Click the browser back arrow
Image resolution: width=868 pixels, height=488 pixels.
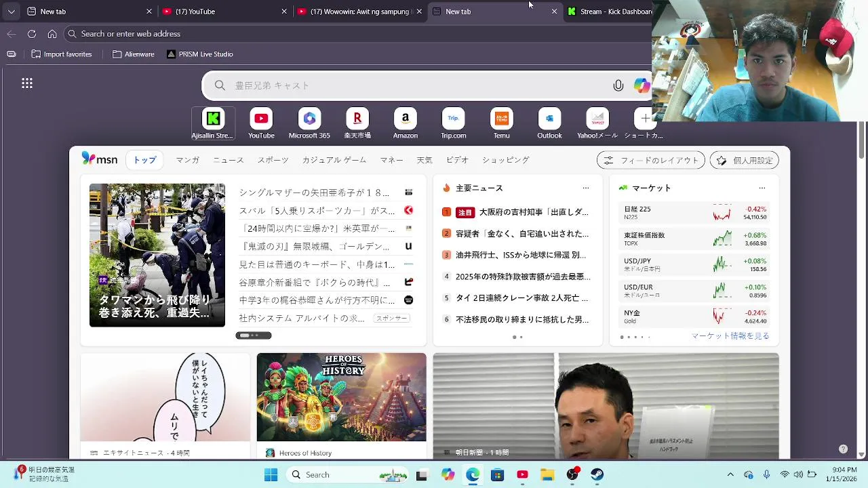pos(12,34)
